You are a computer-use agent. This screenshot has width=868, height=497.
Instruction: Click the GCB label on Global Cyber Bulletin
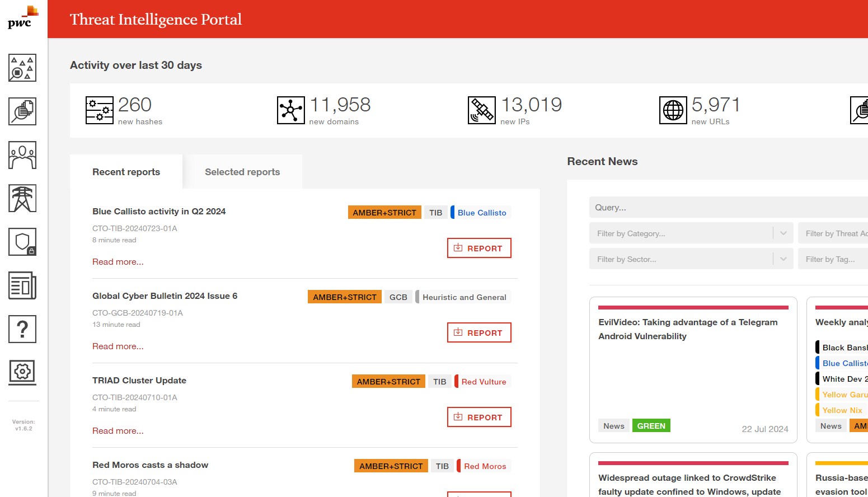click(x=398, y=297)
